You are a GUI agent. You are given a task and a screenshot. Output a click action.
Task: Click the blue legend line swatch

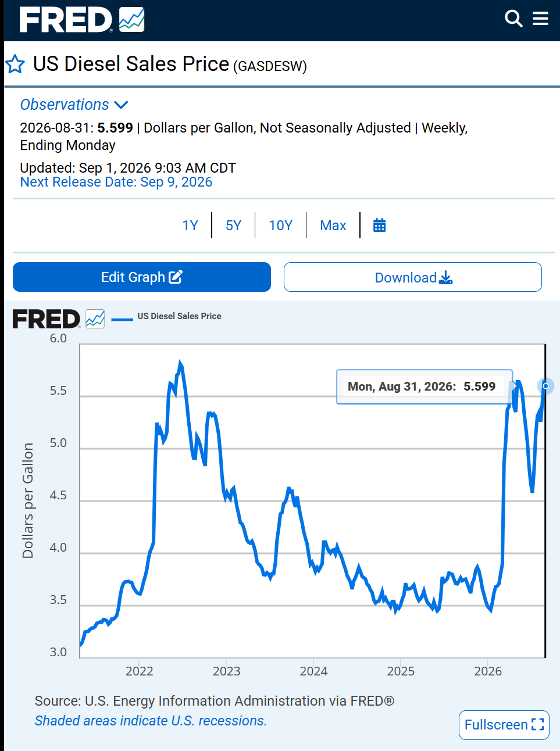tap(122, 319)
